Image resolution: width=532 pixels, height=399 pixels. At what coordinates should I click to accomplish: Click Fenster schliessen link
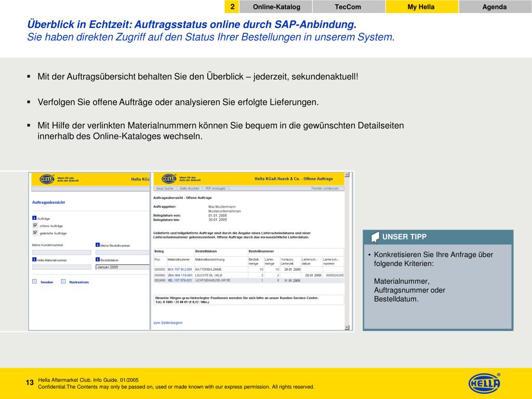click(x=325, y=188)
